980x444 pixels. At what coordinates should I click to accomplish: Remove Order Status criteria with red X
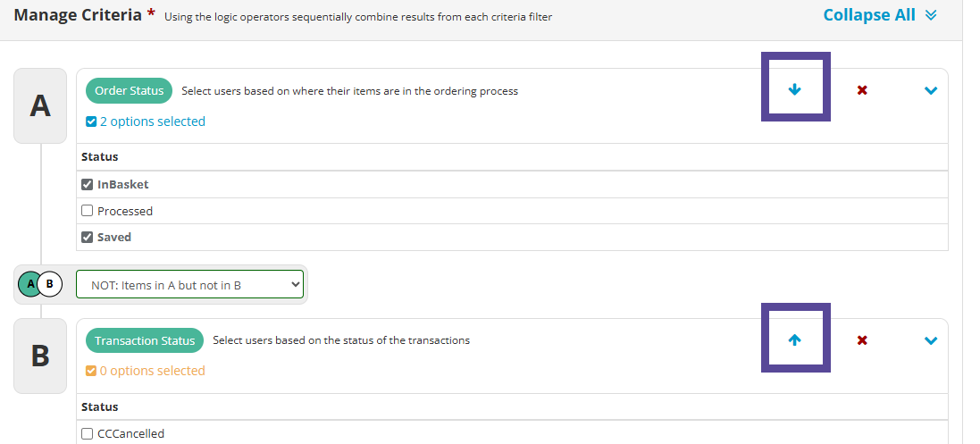click(x=862, y=90)
